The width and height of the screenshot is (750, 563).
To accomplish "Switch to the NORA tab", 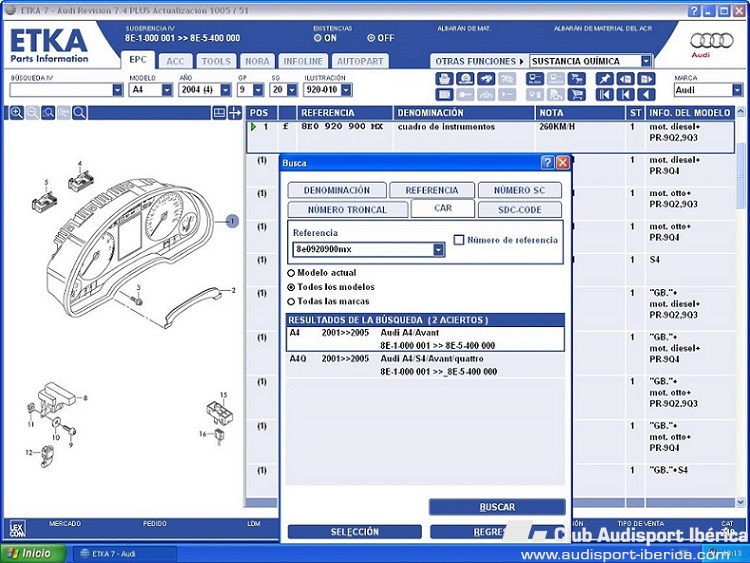I will tap(257, 61).
